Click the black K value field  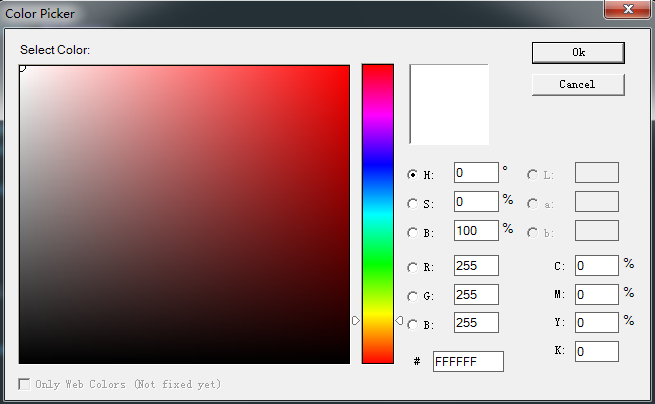[596, 352]
